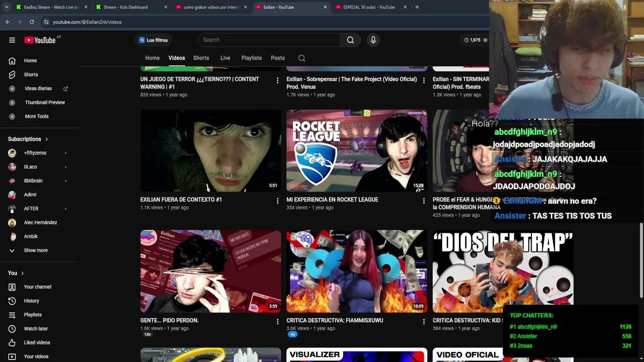
Task: Open Ideas diarias in the sidebar
Action: pyautogui.click(x=38, y=88)
